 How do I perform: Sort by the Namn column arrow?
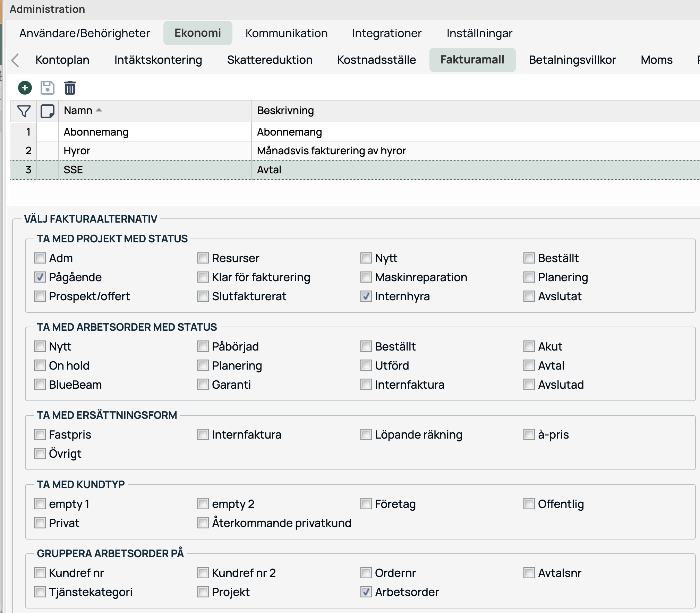pos(99,110)
